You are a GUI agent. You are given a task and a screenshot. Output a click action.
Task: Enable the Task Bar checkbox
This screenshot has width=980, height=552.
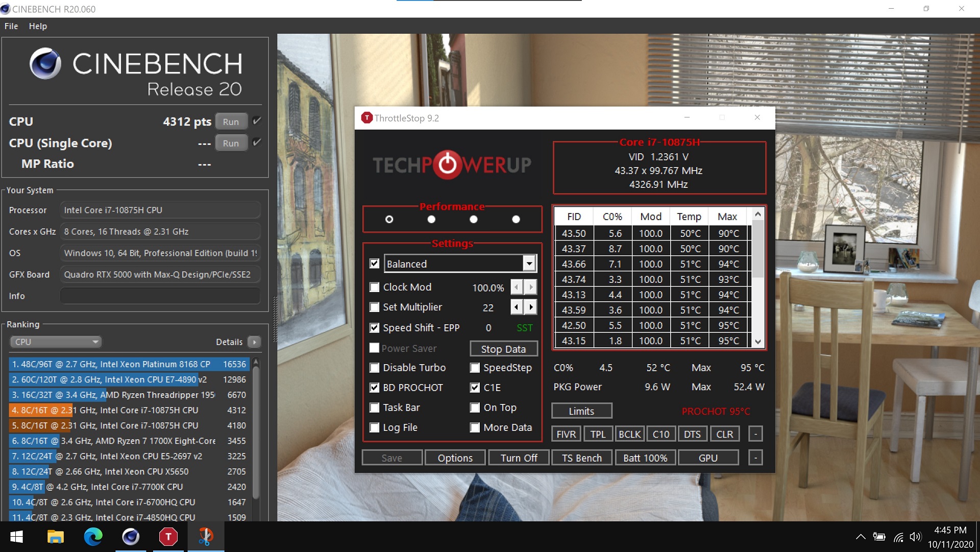point(375,407)
